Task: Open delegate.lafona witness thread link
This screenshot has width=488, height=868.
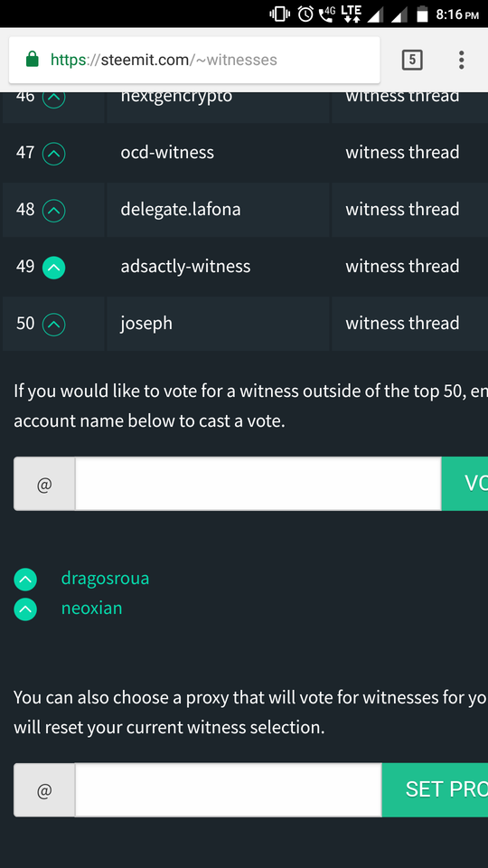Action: pos(402,209)
